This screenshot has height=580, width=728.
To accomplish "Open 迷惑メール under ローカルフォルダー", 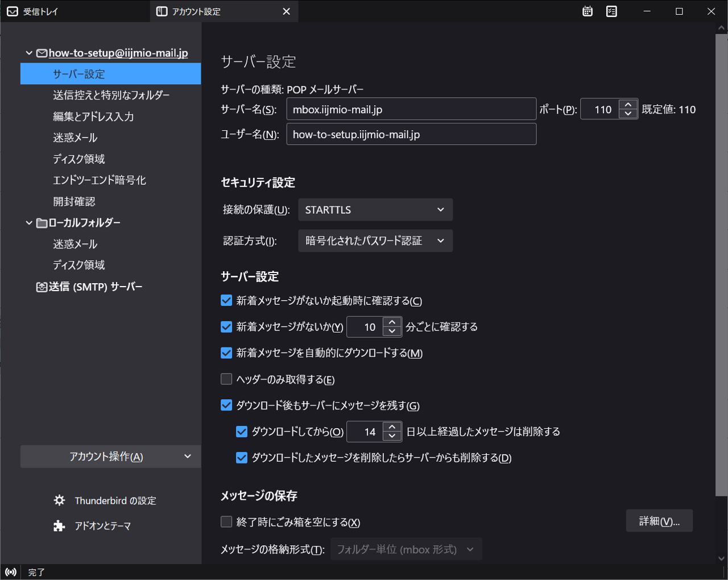I will (x=110, y=244).
